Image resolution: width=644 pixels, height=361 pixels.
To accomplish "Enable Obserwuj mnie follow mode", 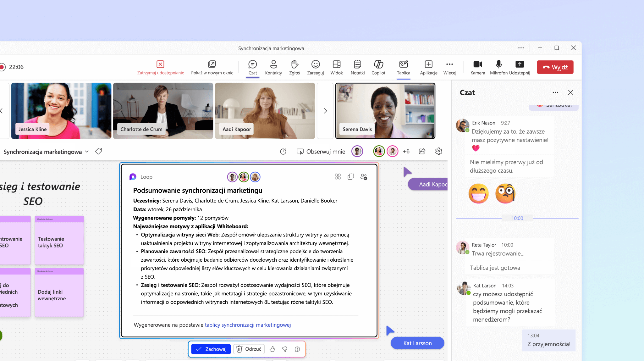I will (321, 152).
